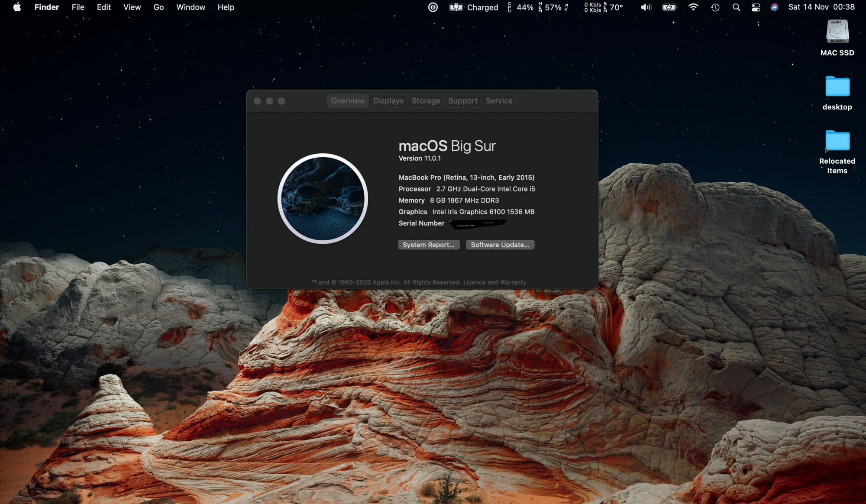Open the system battery charging icon
The height and width of the screenshot is (504, 866).
click(669, 7)
